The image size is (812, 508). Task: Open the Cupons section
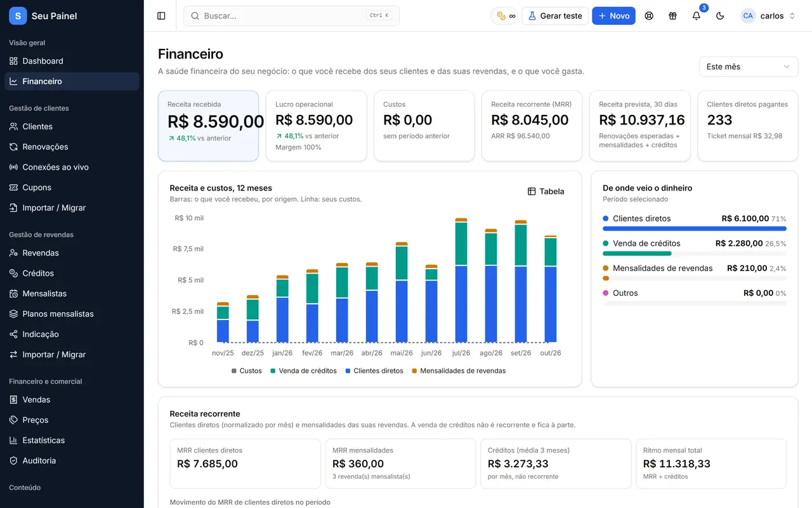(72, 187)
